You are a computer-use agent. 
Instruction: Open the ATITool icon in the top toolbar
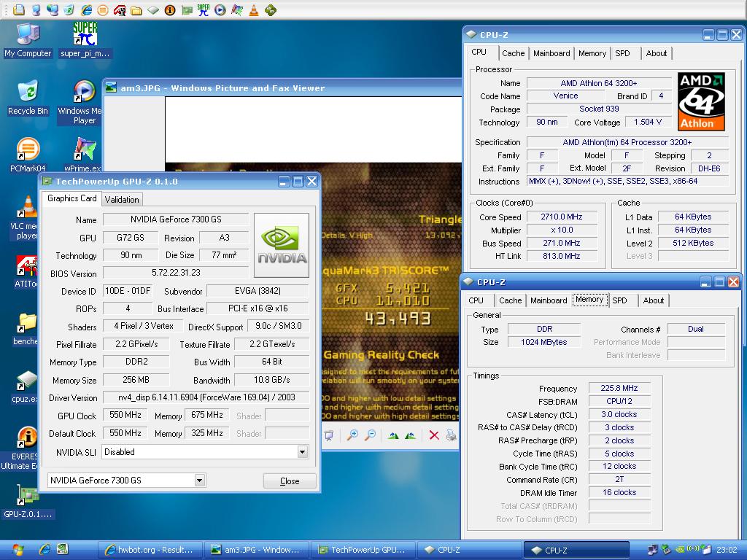120,10
